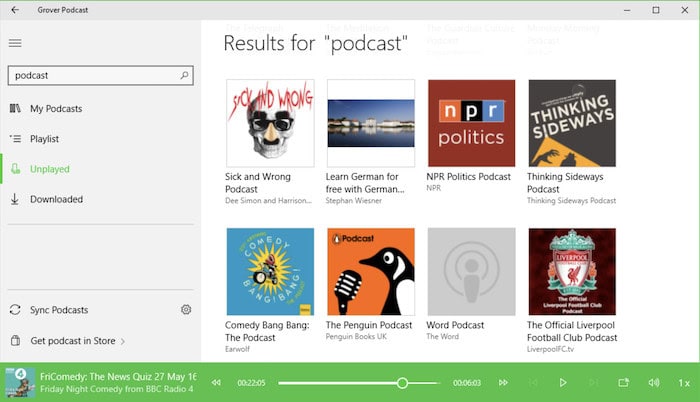The image size is (700, 402).
Task: Open Learn German podcast thumbnail
Action: pos(371,123)
